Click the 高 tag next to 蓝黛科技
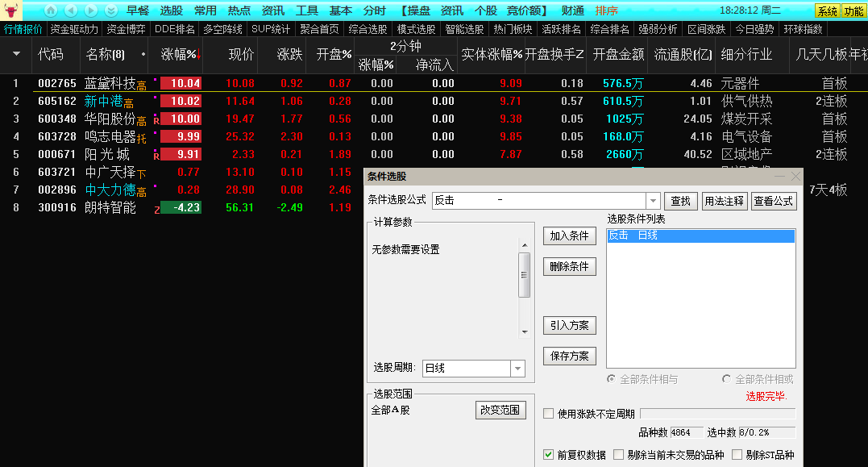This screenshot has width=868, height=467. 142,85
